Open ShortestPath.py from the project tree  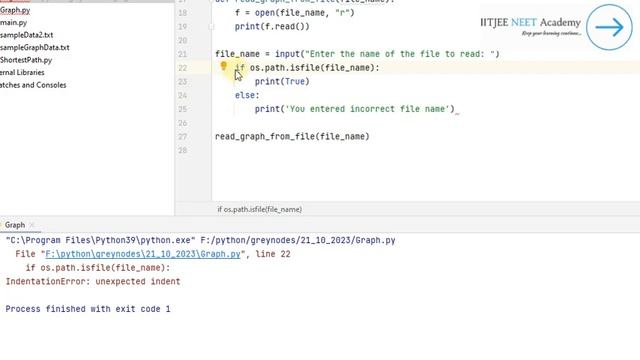click(x=26, y=60)
